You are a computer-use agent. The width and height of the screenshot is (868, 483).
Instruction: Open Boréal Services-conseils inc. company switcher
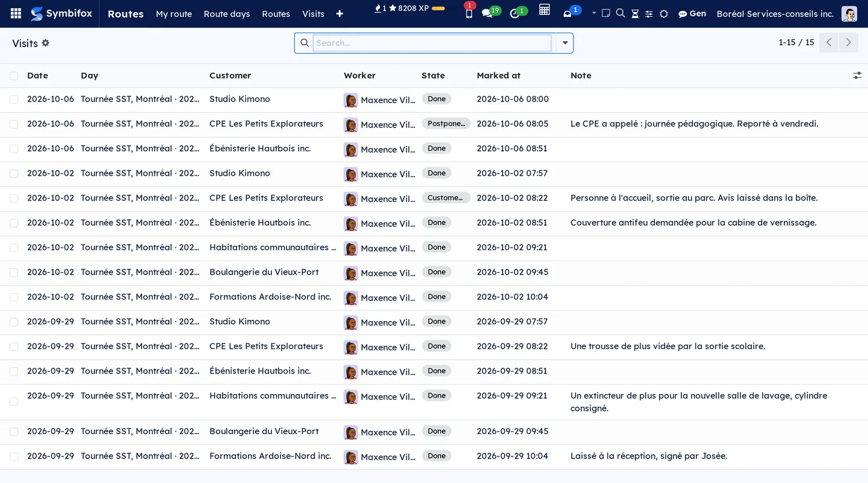(775, 14)
